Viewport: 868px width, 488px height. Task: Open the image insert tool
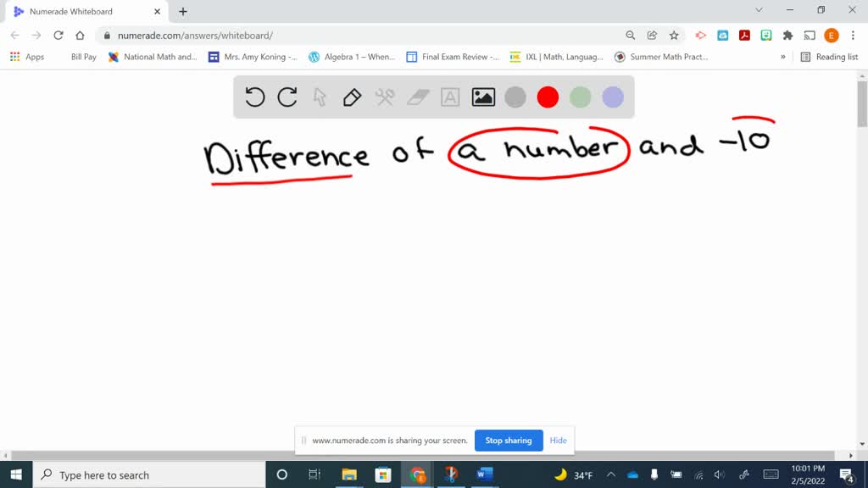point(481,97)
